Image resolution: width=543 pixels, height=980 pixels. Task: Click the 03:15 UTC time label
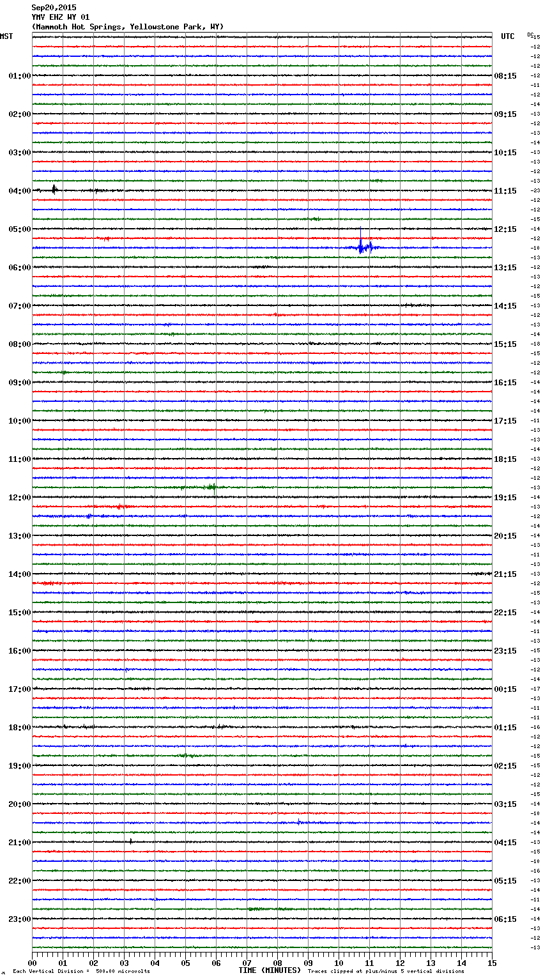point(505,804)
